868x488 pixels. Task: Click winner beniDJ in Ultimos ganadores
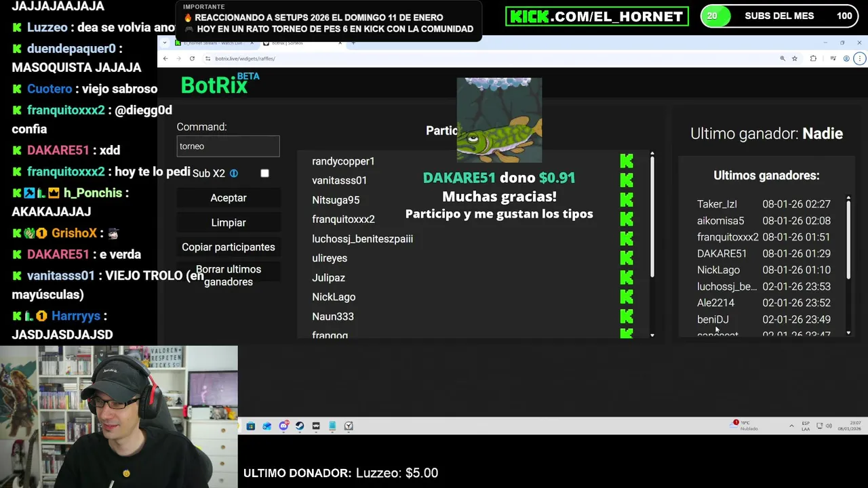coord(713,319)
